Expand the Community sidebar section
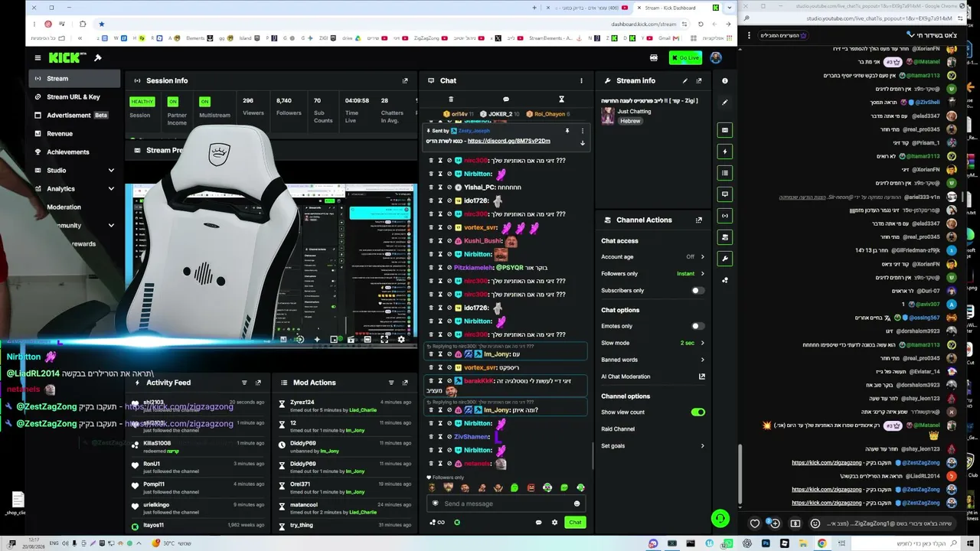Screen dimensions: 980x551 (111, 226)
